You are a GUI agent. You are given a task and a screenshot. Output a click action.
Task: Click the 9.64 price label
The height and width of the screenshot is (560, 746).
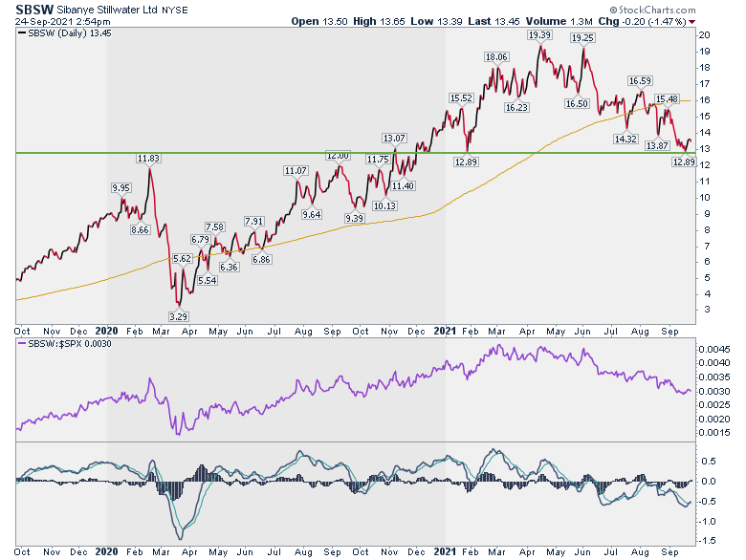(312, 214)
